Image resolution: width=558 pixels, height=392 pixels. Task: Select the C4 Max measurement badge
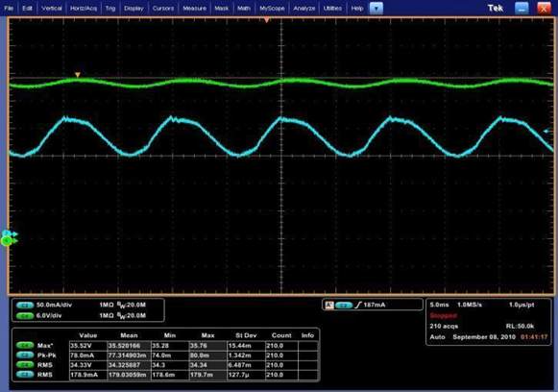(x=25, y=345)
